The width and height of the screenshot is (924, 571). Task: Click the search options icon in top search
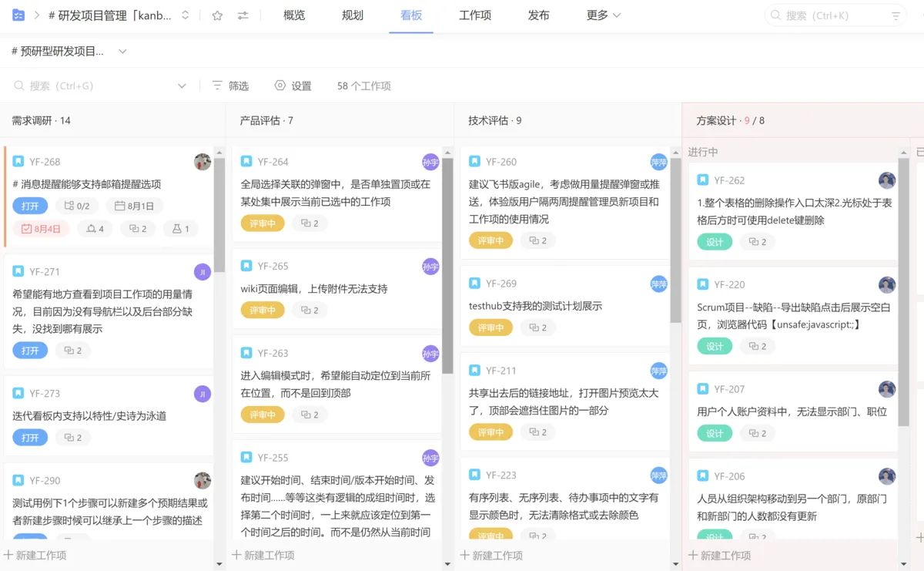896,15
